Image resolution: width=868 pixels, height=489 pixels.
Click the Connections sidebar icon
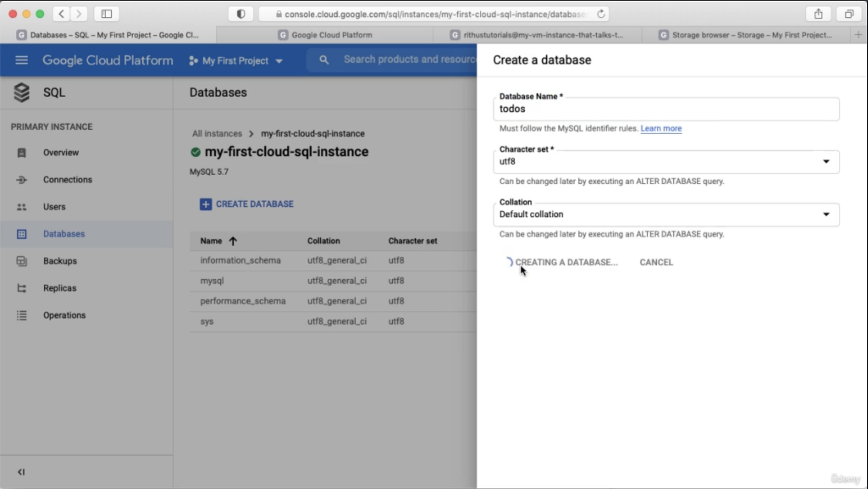coord(21,180)
